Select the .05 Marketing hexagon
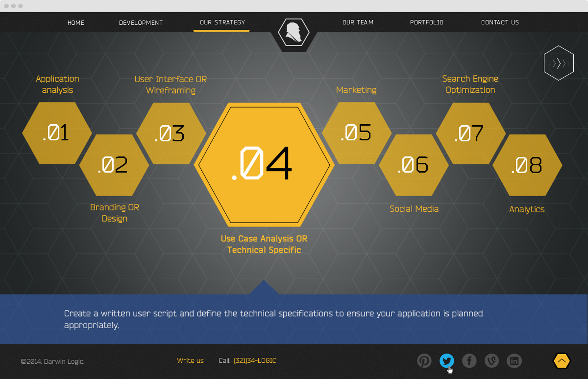 (357, 133)
